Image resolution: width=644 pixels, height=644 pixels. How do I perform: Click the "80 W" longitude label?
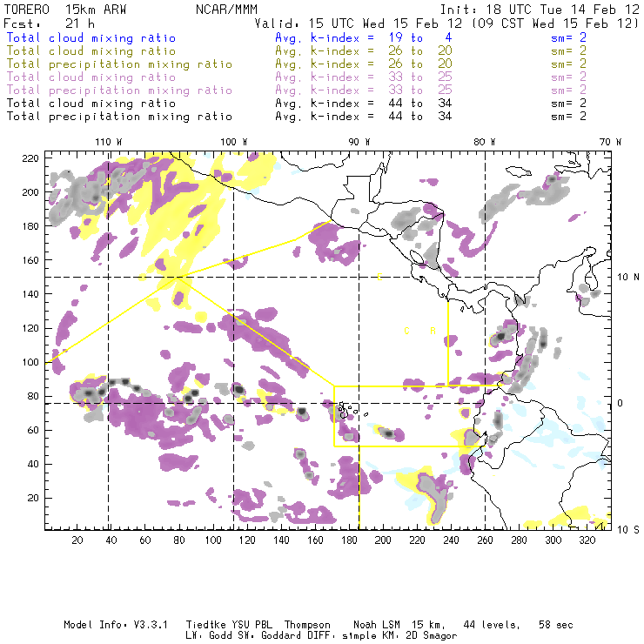coord(484,142)
